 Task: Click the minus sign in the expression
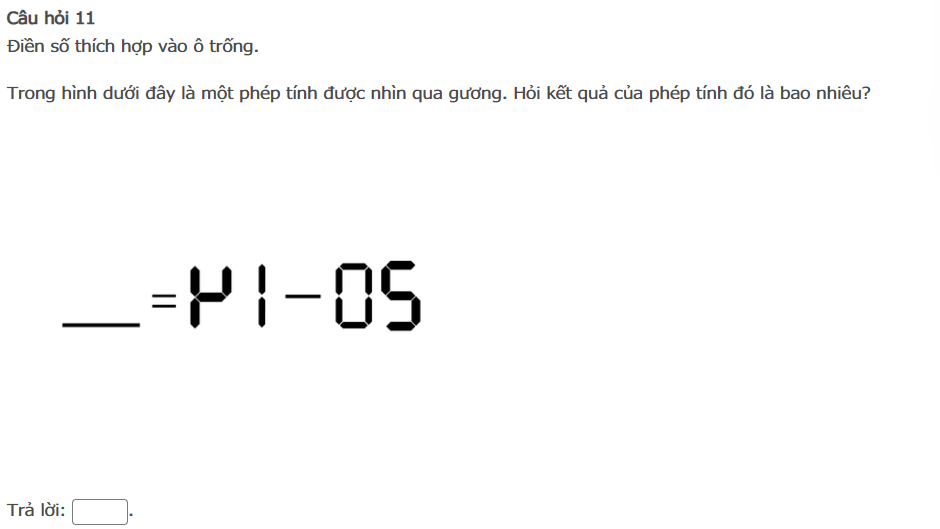coord(303,296)
